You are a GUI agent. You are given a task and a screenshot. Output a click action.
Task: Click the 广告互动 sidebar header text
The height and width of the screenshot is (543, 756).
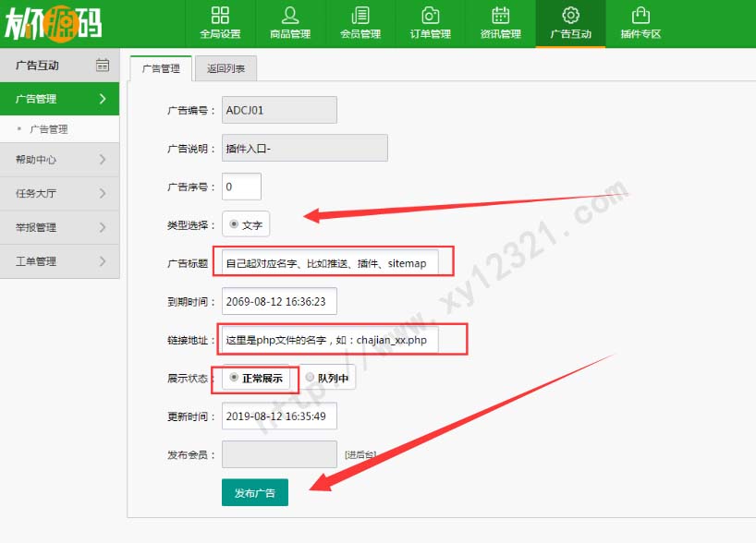click(x=37, y=65)
